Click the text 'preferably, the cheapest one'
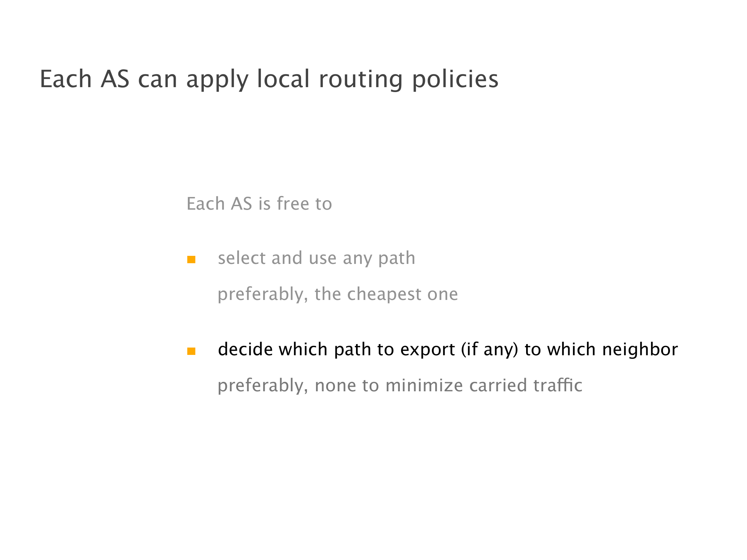 click(337, 294)
